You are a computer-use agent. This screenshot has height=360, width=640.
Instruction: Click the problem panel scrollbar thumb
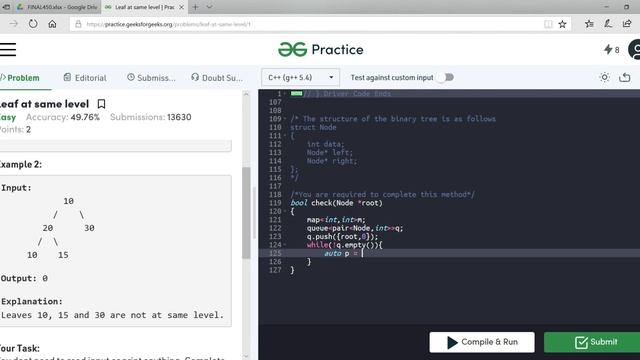pos(246,212)
